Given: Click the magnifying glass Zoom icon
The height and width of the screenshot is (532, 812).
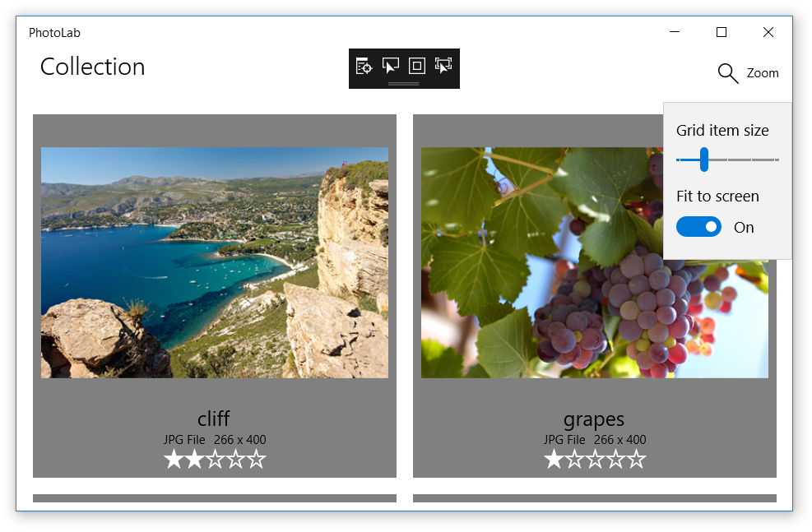Looking at the screenshot, I should tap(727, 73).
